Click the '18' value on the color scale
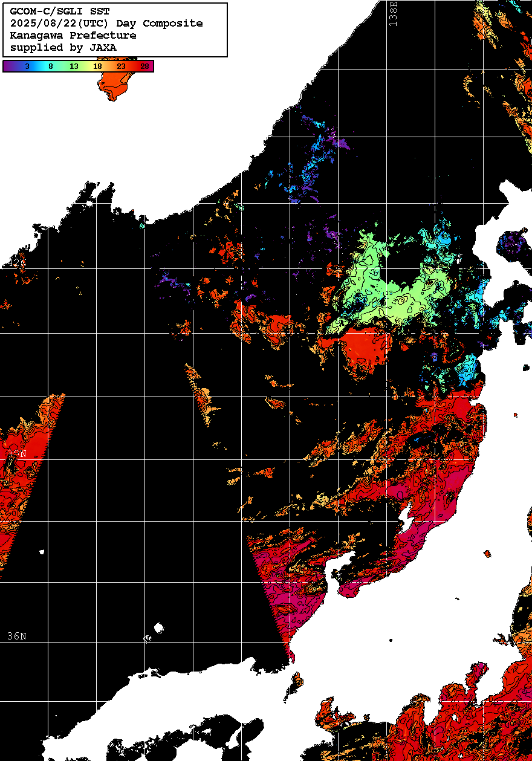Screen dimensions: 532x761 97,66
